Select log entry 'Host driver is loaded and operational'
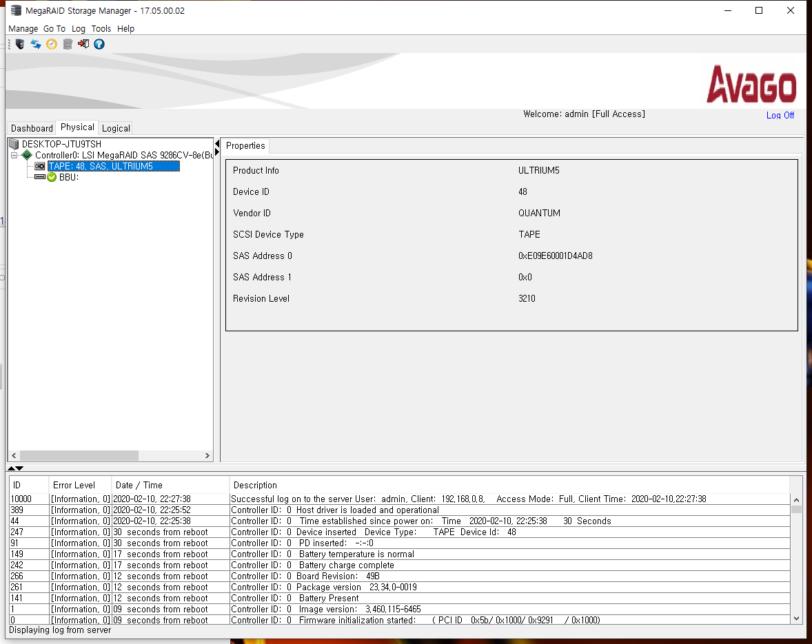Image resolution: width=812 pixels, height=644 pixels. tap(400, 510)
